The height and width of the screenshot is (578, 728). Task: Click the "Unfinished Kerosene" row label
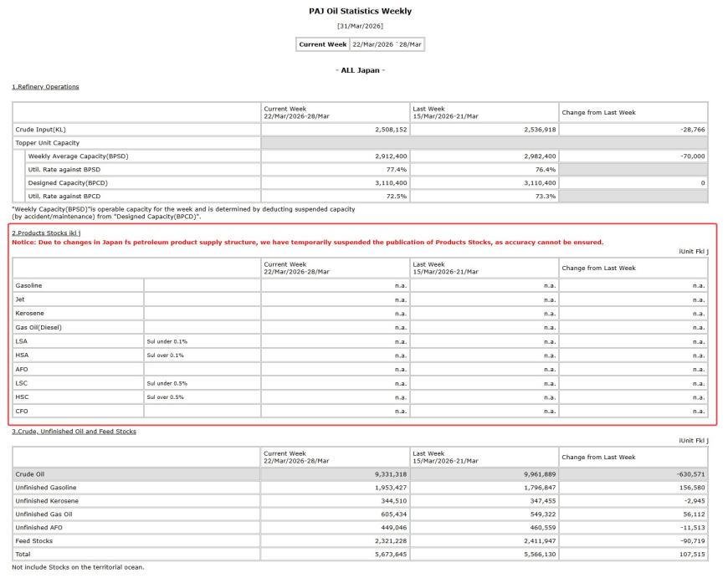pyautogui.click(x=47, y=500)
